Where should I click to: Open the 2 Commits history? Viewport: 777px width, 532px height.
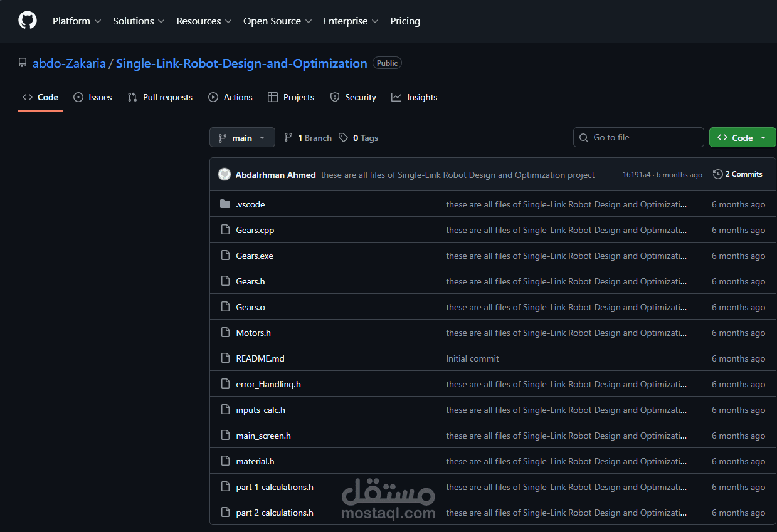coord(738,174)
